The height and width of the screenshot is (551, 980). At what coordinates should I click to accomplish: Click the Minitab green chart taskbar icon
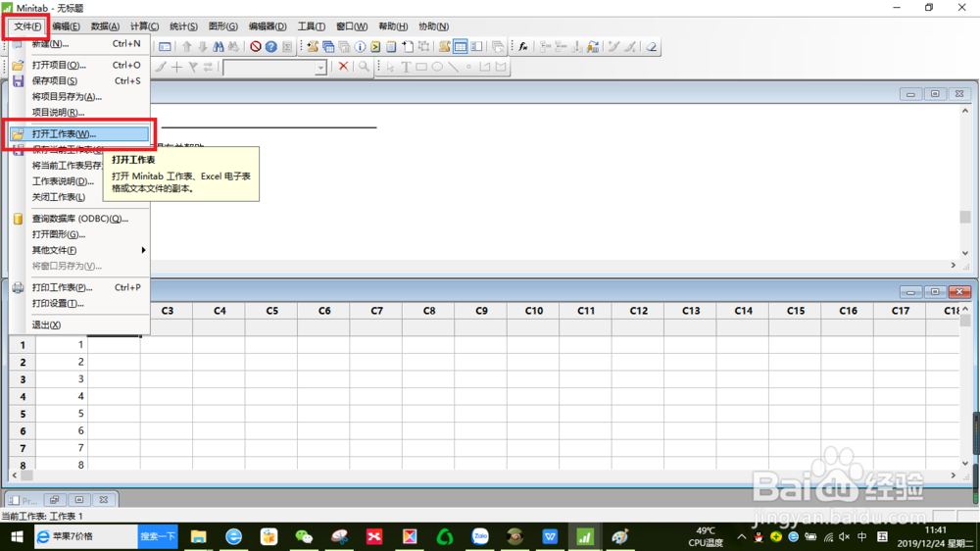click(585, 536)
